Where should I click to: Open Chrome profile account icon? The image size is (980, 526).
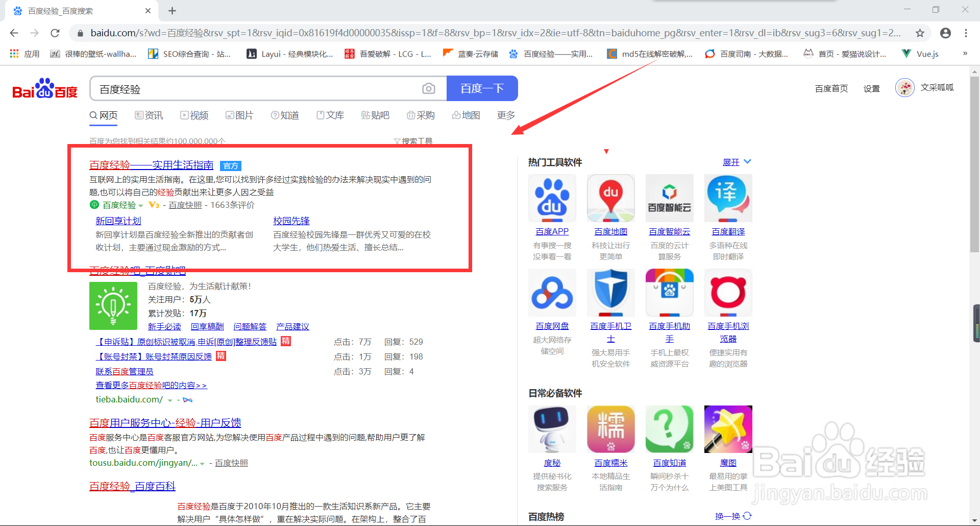945,33
